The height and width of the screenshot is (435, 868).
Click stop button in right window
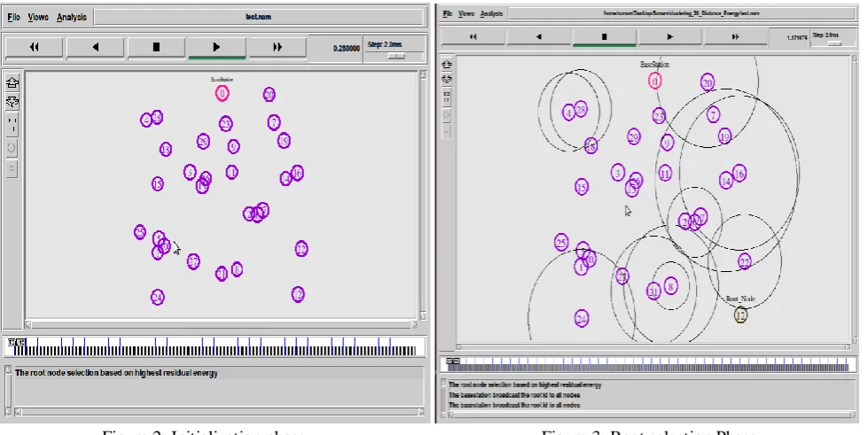[605, 36]
